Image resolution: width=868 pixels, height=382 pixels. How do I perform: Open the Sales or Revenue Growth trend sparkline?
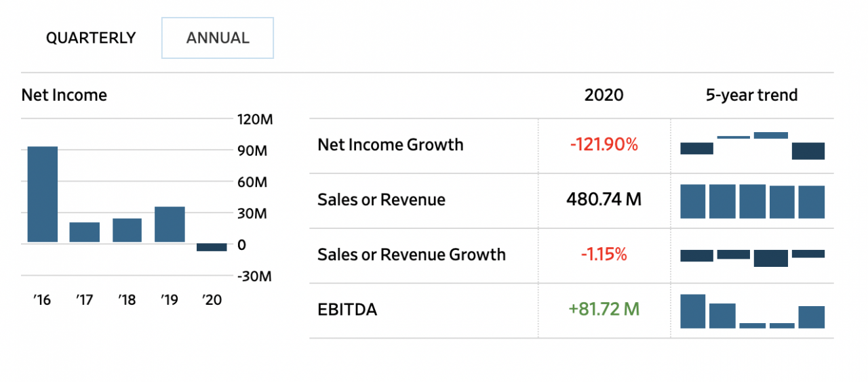pyautogui.click(x=752, y=256)
